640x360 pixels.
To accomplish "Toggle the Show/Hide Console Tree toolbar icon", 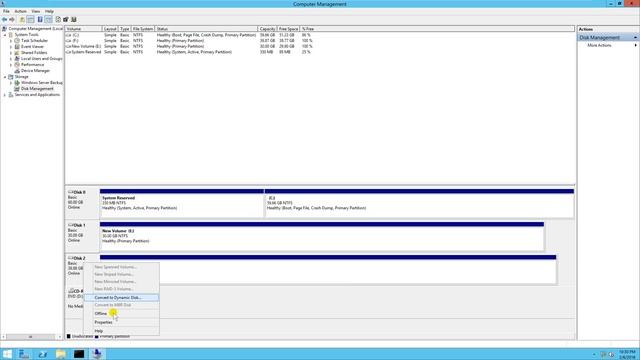I will [x=30, y=20].
